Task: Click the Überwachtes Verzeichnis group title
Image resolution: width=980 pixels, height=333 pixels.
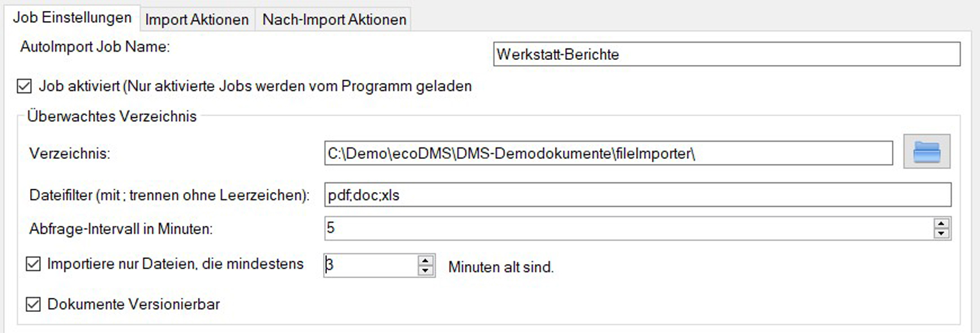Action: 112,117
